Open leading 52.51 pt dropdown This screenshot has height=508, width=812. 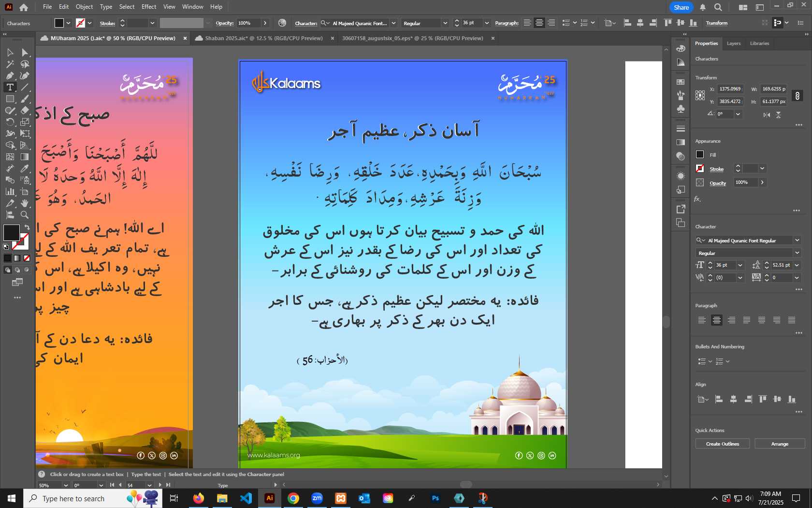point(797,265)
